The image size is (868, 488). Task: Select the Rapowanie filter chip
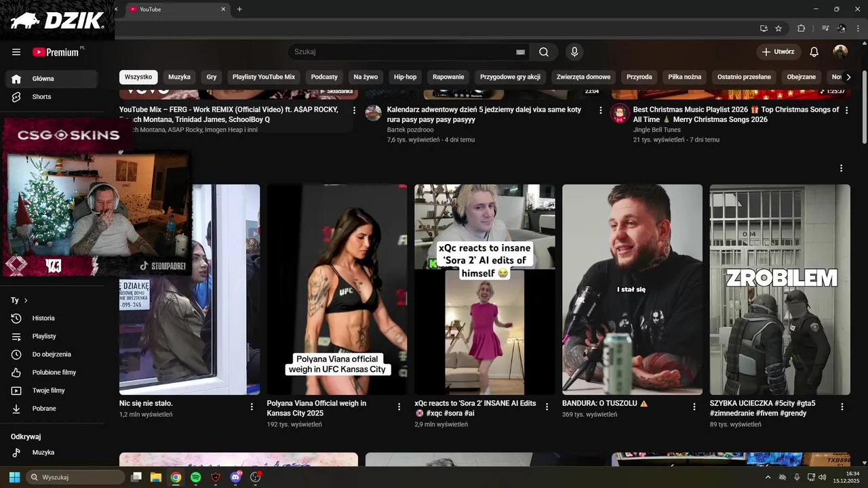pyautogui.click(x=448, y=77)
